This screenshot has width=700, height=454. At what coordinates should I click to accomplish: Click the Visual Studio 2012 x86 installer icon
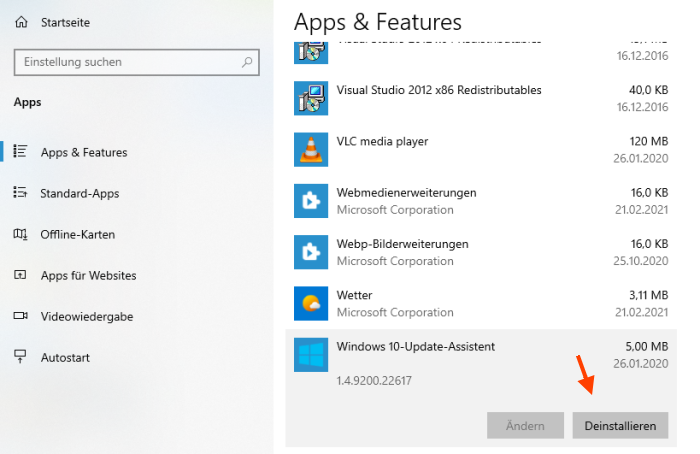point(310,98)
